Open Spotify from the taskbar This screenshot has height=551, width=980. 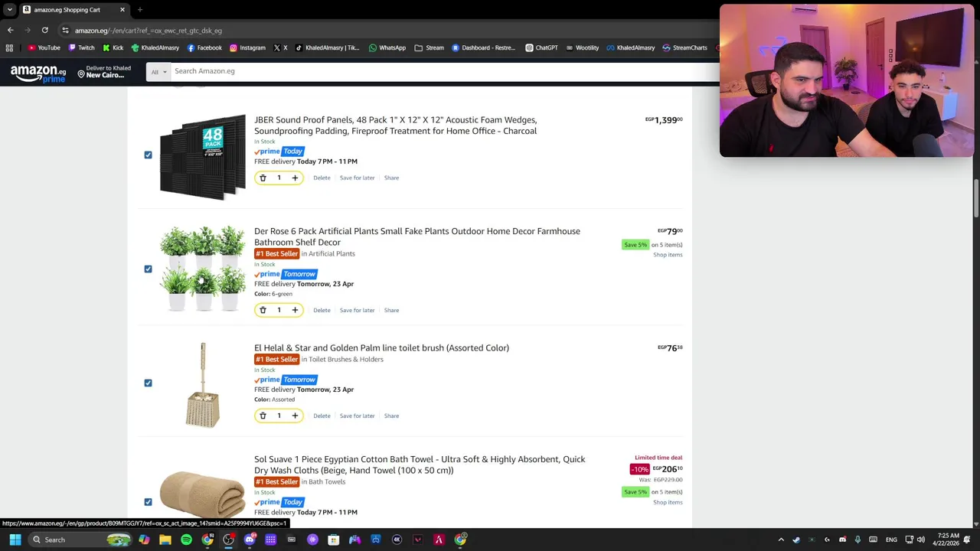(x=186, y=540)
